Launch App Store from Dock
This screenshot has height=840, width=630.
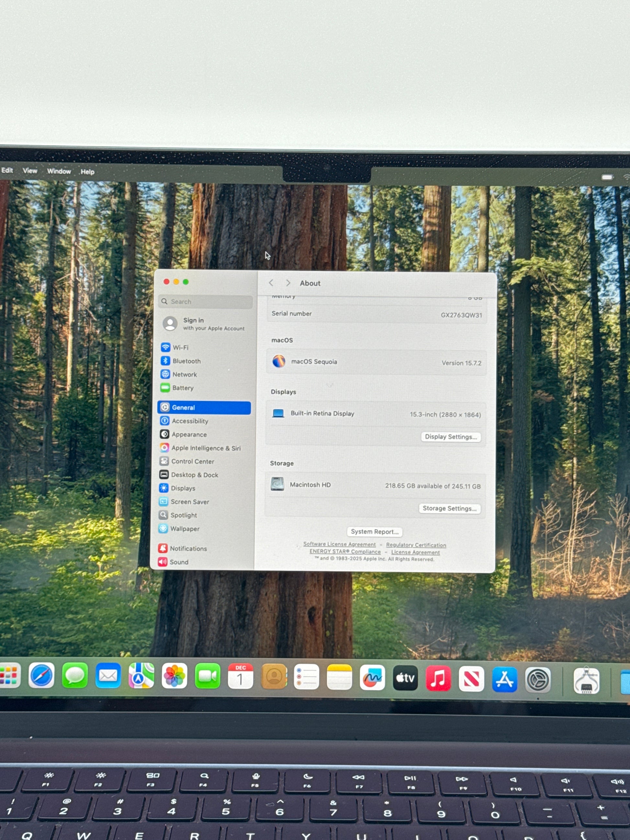504,679
